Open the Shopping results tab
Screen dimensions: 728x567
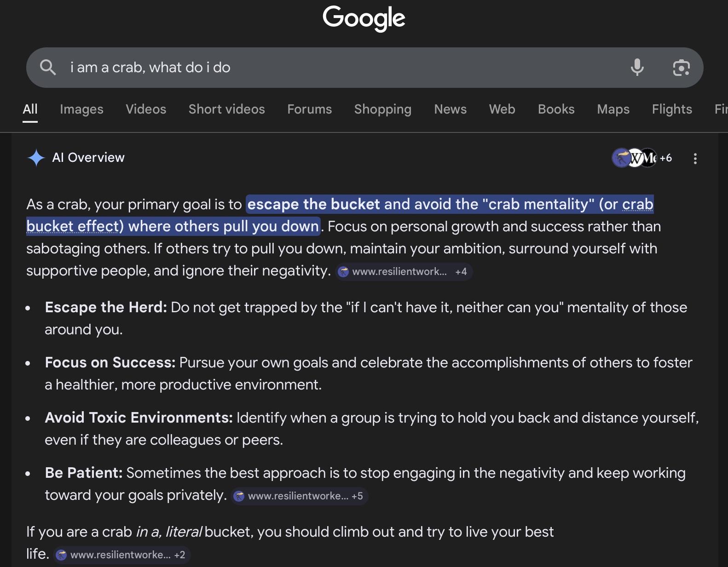(x=382, y=109)
